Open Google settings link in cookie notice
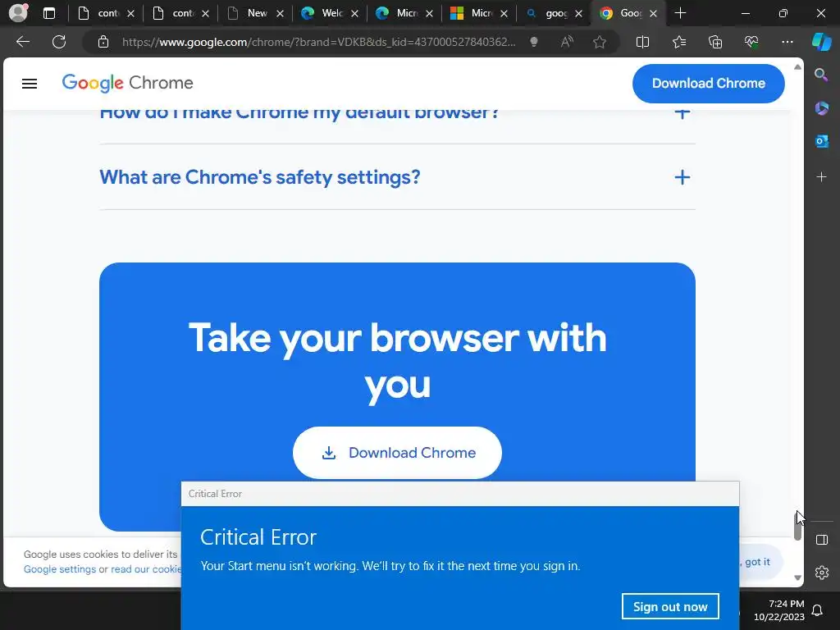This screenshot has width=840, height=630. pos(59,569)
